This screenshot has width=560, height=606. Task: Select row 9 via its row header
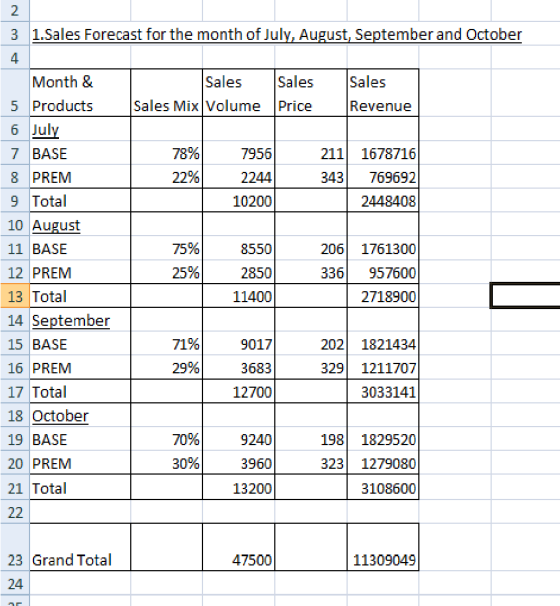point(15,201)
